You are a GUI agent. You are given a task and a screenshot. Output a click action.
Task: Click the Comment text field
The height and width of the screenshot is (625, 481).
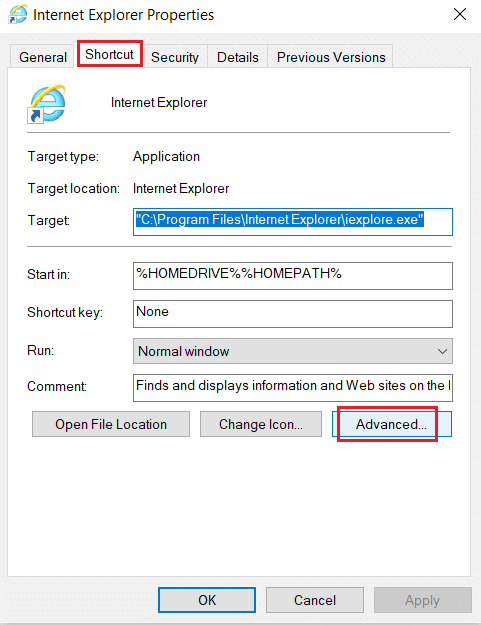click(293, 387)
